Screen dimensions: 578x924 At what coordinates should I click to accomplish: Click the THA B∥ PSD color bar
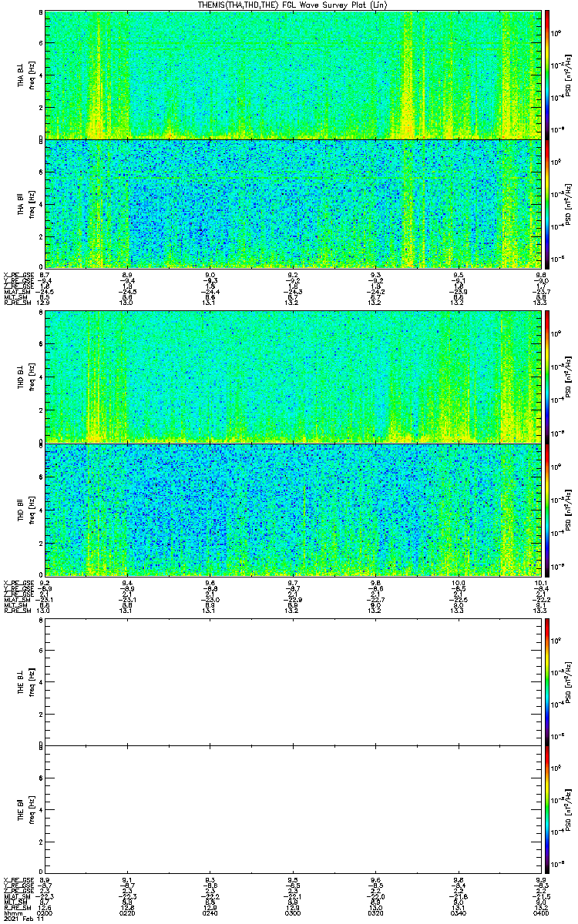tap(546, 203)
